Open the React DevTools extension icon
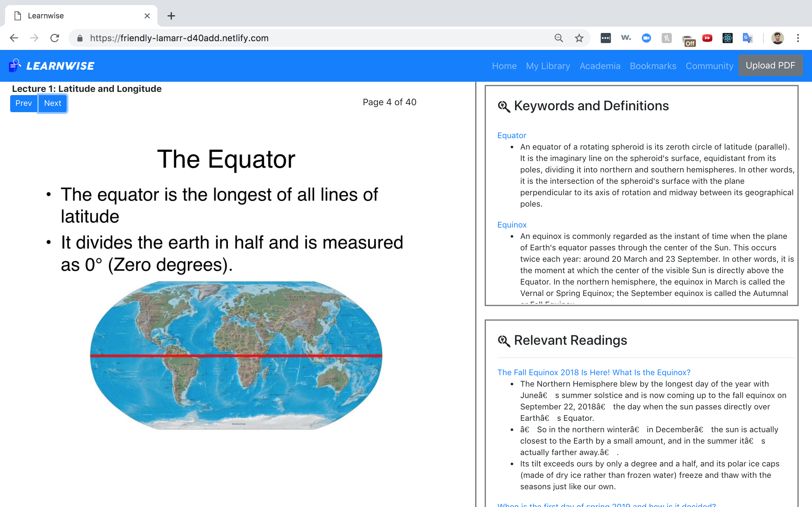Screen dimensions: 812x507 tap(727, 38)
